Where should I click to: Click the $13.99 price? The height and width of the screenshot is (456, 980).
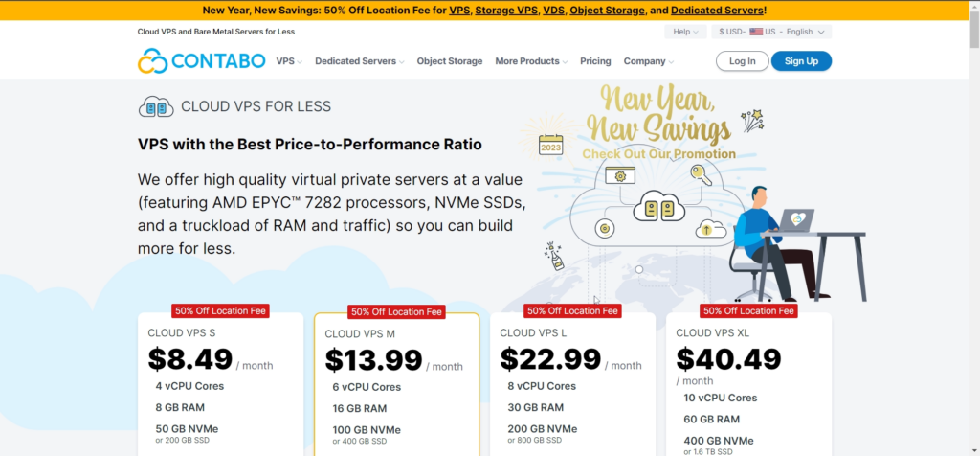374,360
